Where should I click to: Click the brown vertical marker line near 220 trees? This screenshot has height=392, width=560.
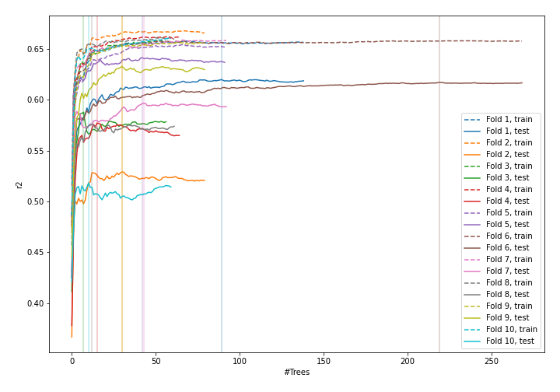tap(439, 184)
